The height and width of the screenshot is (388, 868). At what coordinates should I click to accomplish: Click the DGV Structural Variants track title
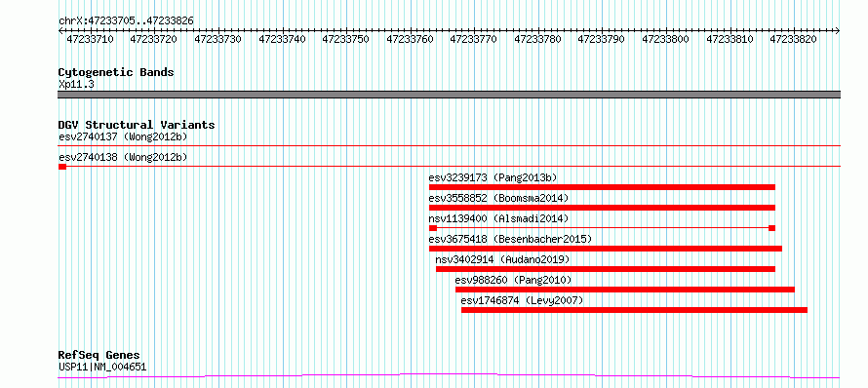(x=137, y=125)
